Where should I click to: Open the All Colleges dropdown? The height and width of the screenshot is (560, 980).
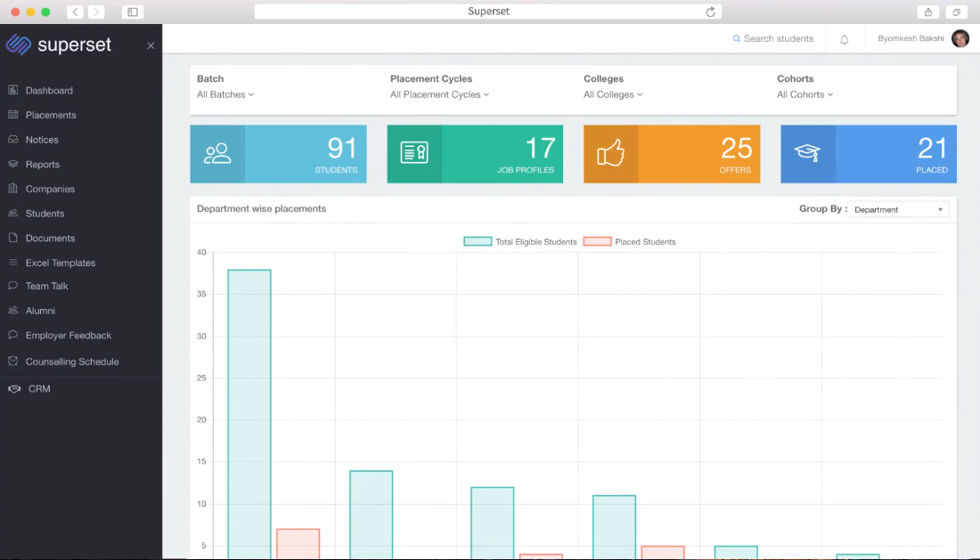613,94
